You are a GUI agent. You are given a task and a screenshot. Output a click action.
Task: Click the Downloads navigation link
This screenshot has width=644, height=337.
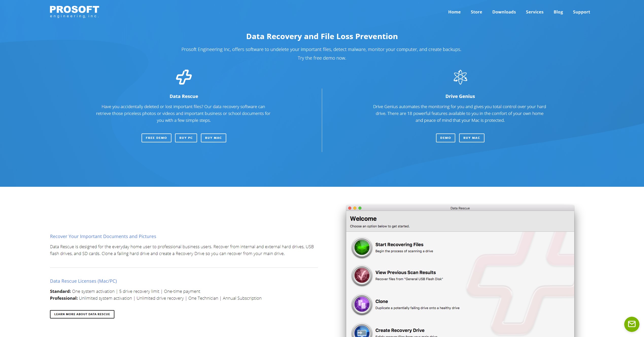(x=504, y=11)
